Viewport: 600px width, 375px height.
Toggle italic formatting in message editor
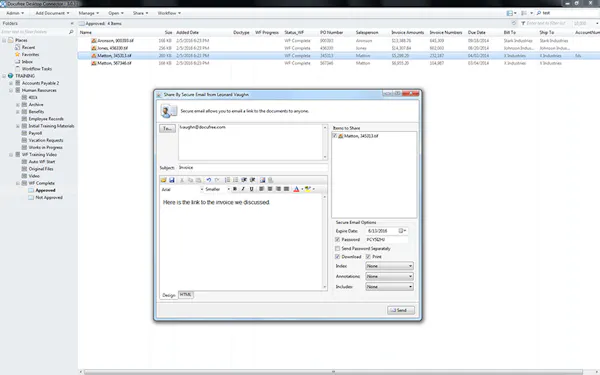tap(243, 189)
